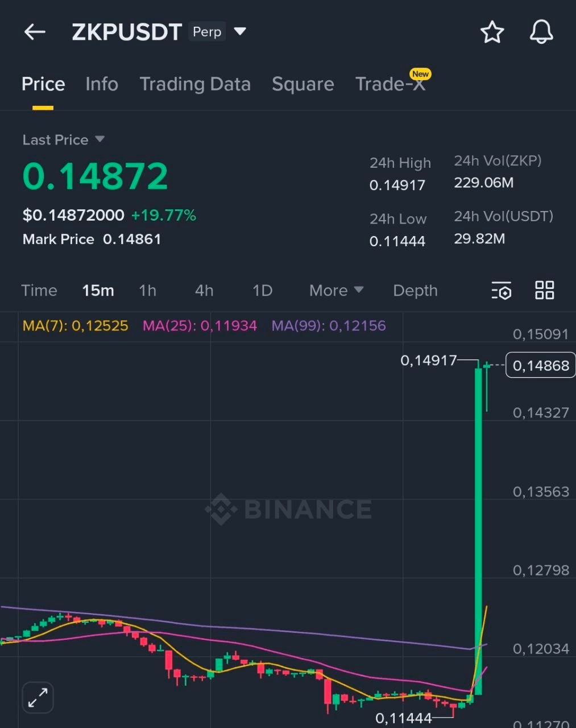Switch to the Info tab

coord(102,84)
